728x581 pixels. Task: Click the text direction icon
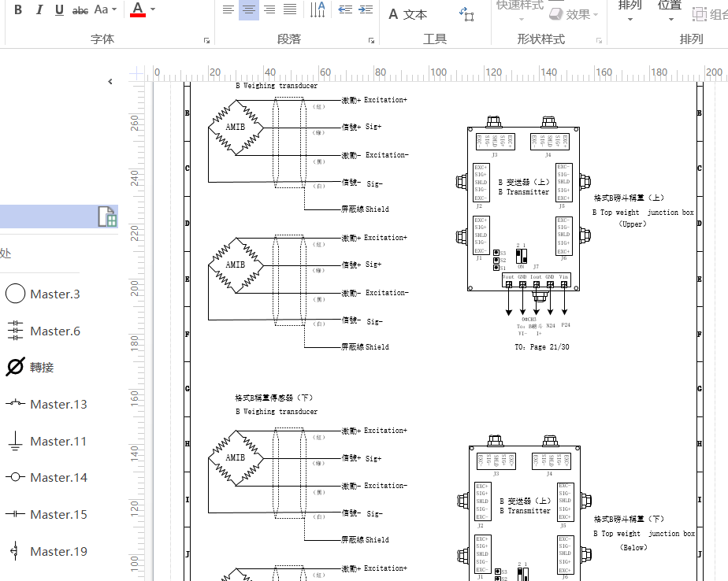click(x=318, y=10)
